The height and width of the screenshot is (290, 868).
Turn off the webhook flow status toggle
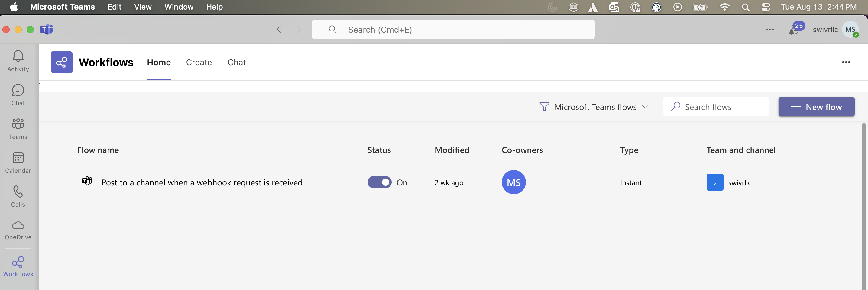(379, 182)
